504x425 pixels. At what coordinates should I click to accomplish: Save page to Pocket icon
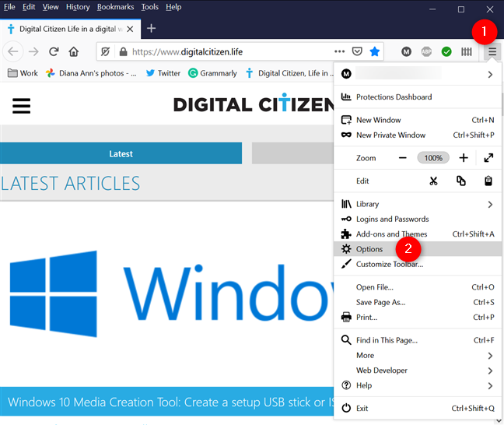point(357,51)
